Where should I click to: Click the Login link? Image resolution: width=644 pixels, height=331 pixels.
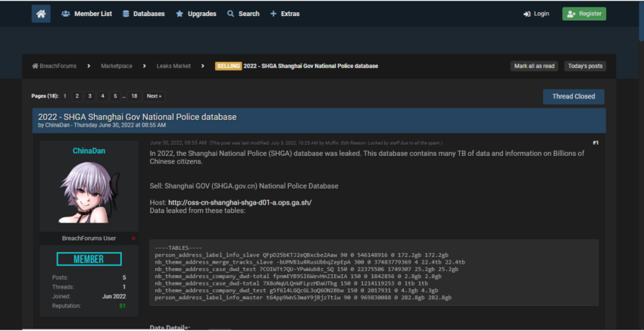point(536,14)
